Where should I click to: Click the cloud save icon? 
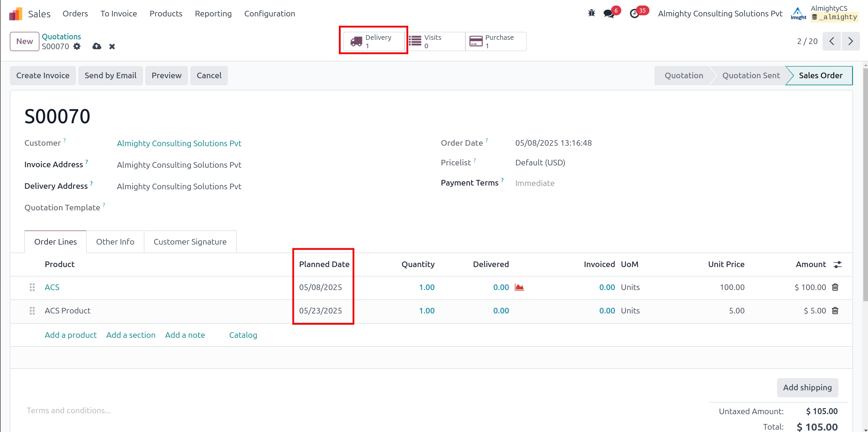click(x=97, y=46)
